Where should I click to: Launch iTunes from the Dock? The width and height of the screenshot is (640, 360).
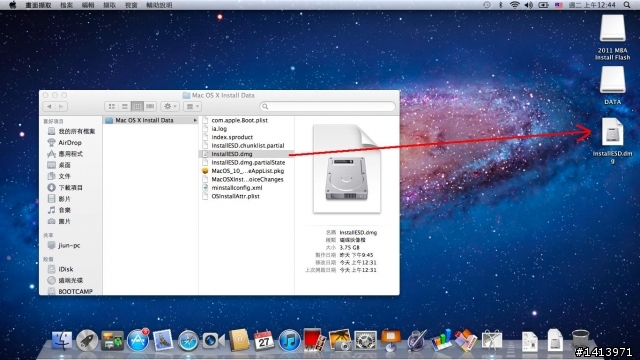[289, 340]
